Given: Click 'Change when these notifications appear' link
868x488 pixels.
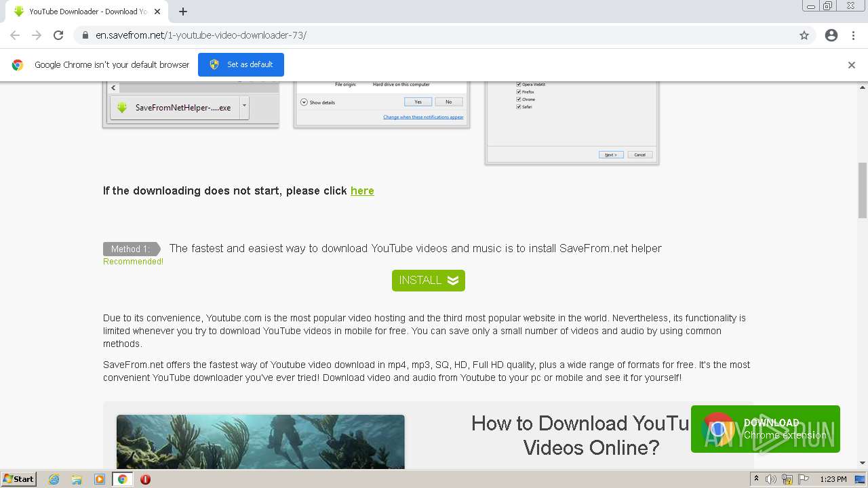Looking at the screenshot, I should [423, 117].
